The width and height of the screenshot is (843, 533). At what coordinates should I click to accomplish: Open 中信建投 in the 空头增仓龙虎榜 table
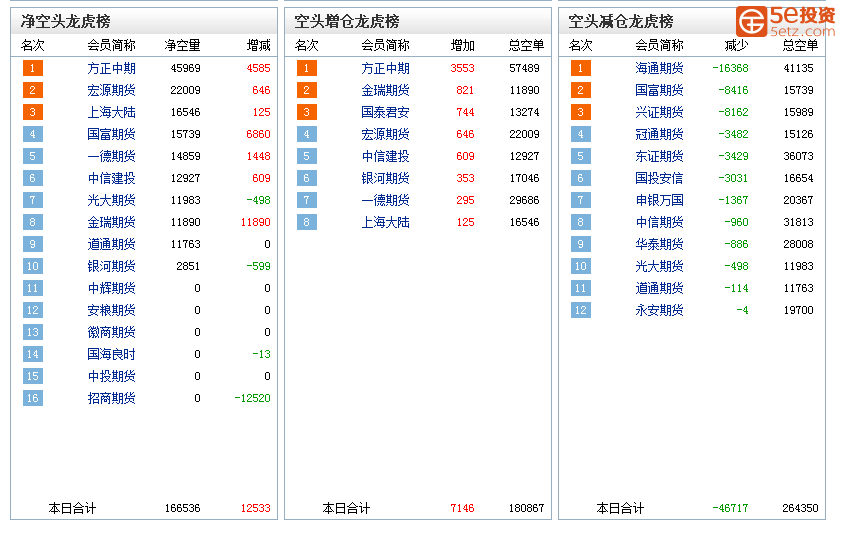tap(385, 157)
